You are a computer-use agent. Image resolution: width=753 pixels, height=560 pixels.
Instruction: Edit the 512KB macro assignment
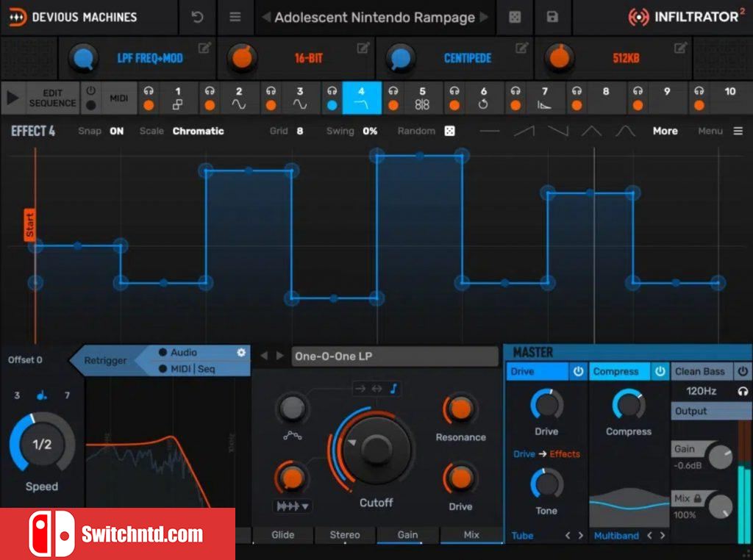680,48
